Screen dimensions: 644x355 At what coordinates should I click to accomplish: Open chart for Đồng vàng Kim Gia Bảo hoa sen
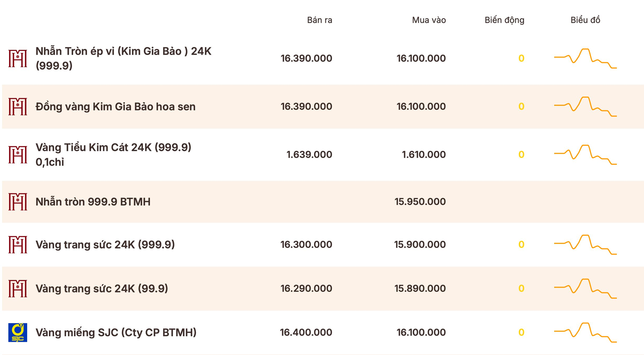click(585, 106)
